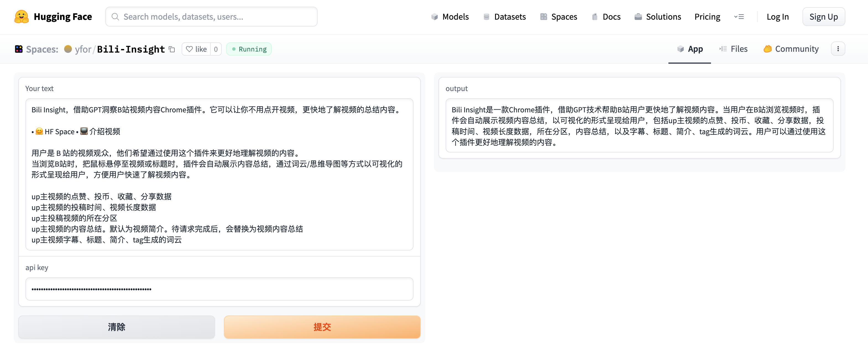
Task: Click into the Your text textarea
Action: 219,174
